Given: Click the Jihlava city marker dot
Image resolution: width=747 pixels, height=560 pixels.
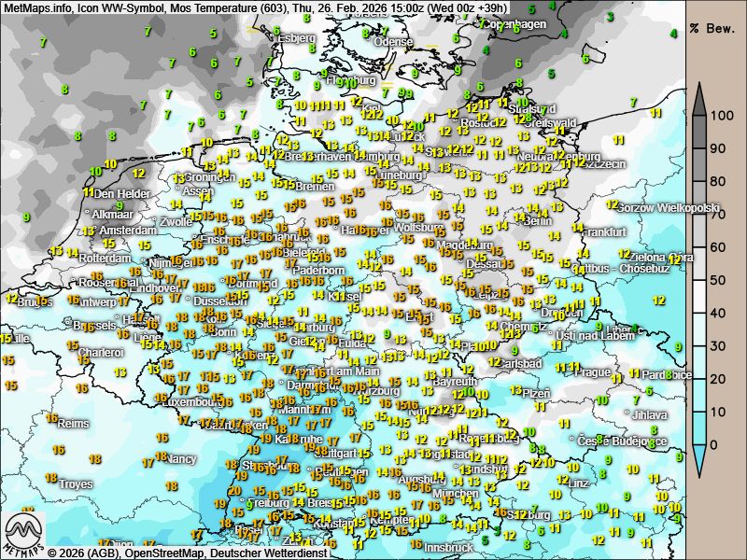Looking at the screenshot, I should coord(627,414).
